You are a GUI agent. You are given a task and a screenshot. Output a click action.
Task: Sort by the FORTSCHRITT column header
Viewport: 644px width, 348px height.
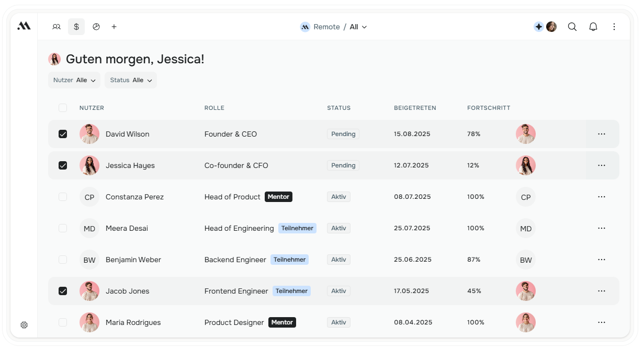(x=489, y=108)
